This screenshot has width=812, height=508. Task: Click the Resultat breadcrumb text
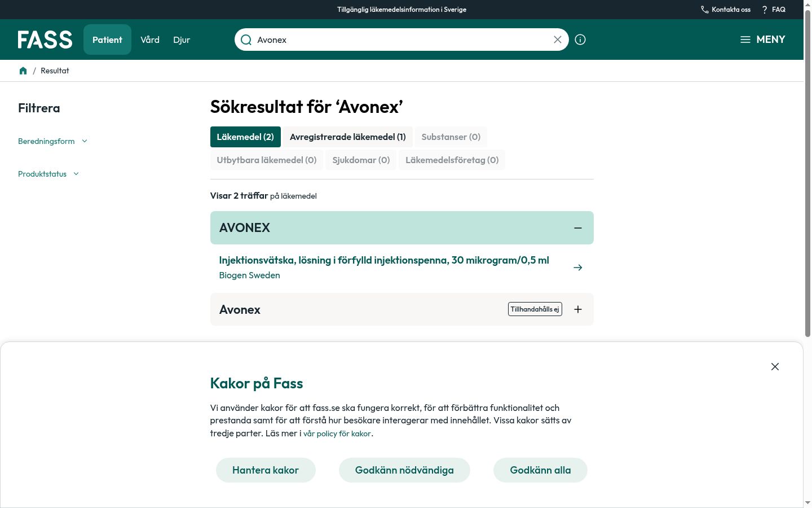(55, 71)
